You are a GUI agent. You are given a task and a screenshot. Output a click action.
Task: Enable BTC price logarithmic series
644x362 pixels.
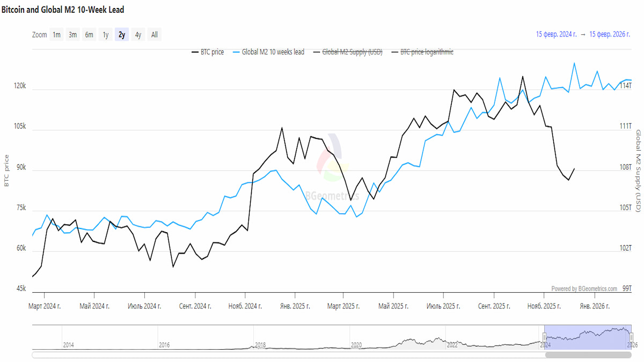427,52
